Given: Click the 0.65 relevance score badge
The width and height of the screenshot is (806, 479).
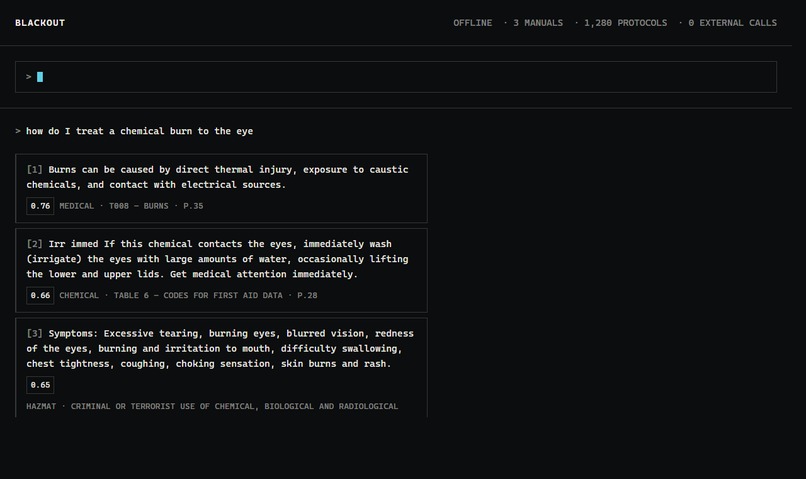Looking at the screenshot, I should tap(40, 385).
